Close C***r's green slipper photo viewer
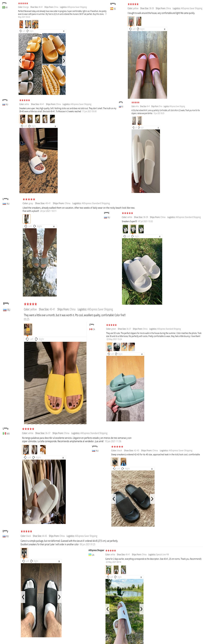 click(x=142, y=354)
